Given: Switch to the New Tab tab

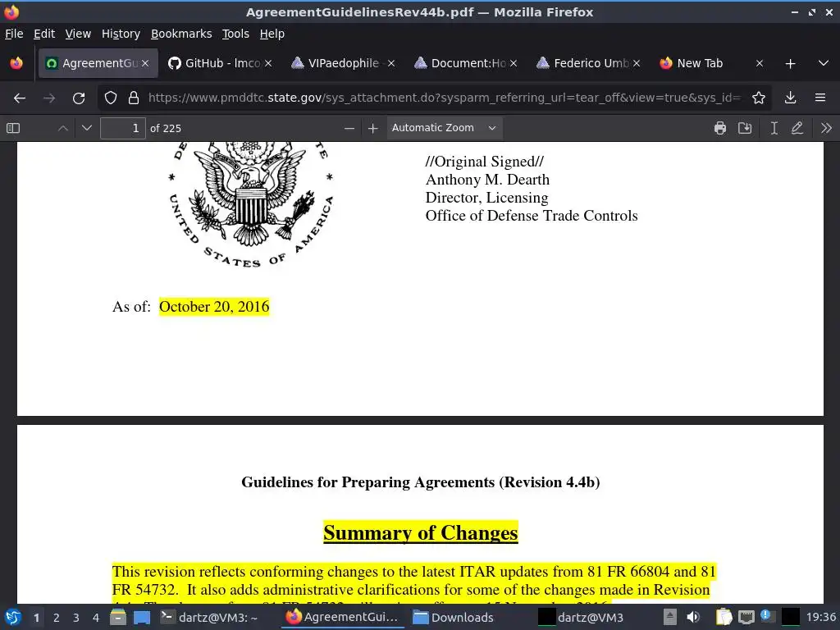Looking at the screenshot, I should (x=711, y=63).
